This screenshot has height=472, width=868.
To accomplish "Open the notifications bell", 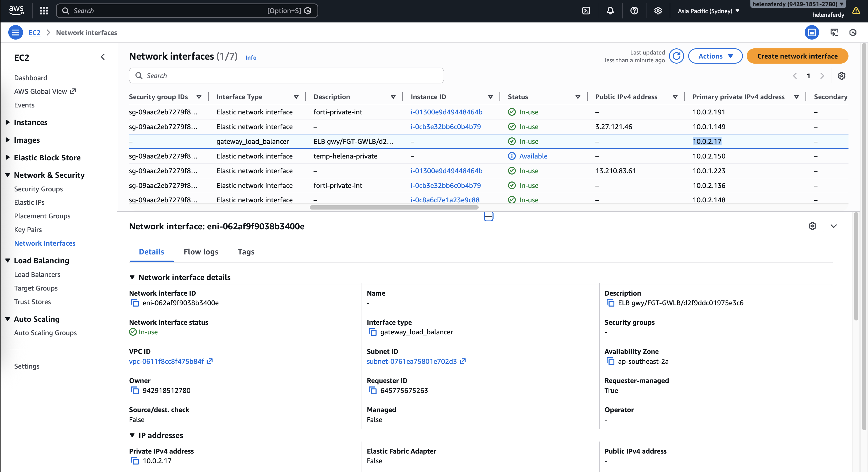I will pos(610,11).
